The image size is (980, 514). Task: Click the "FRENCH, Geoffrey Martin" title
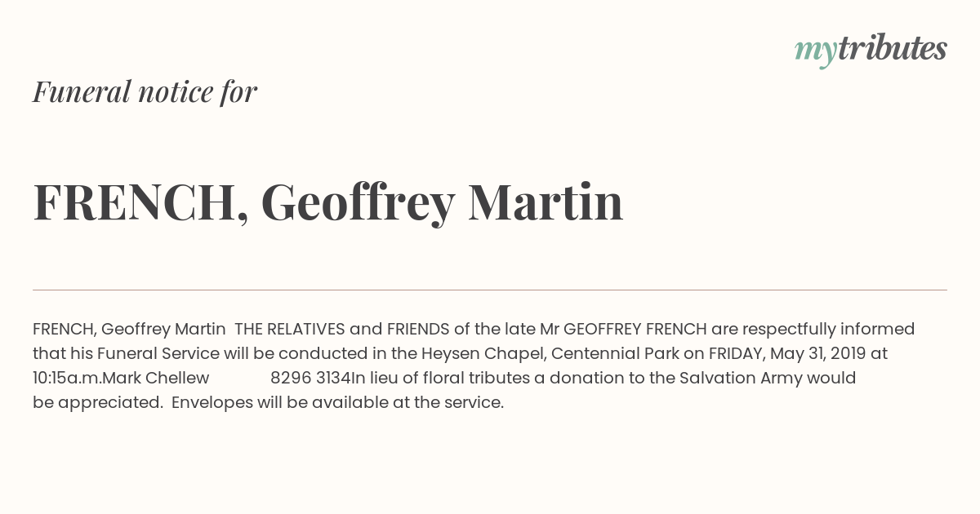tap(328, 202)
